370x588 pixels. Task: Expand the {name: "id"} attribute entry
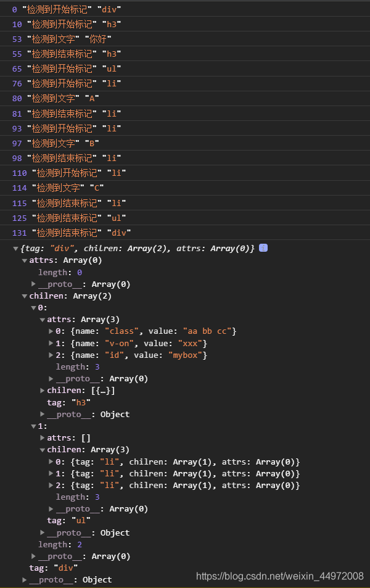(51, 355)
